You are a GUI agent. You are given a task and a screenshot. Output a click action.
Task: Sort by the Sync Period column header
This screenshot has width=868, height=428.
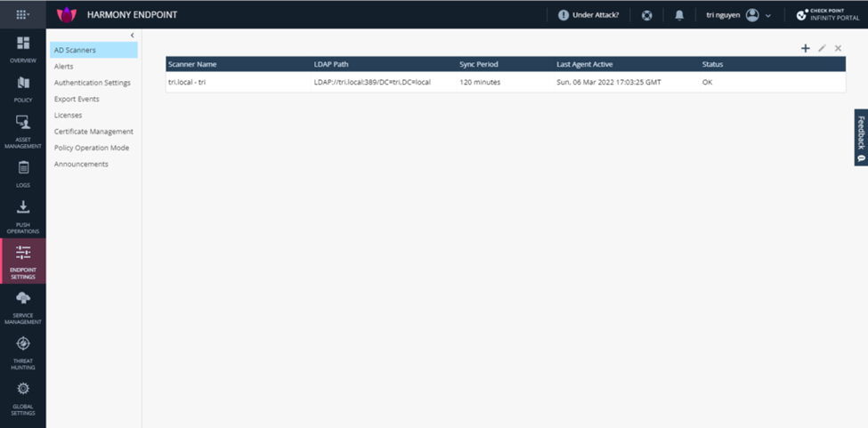(x=478, y=64)
